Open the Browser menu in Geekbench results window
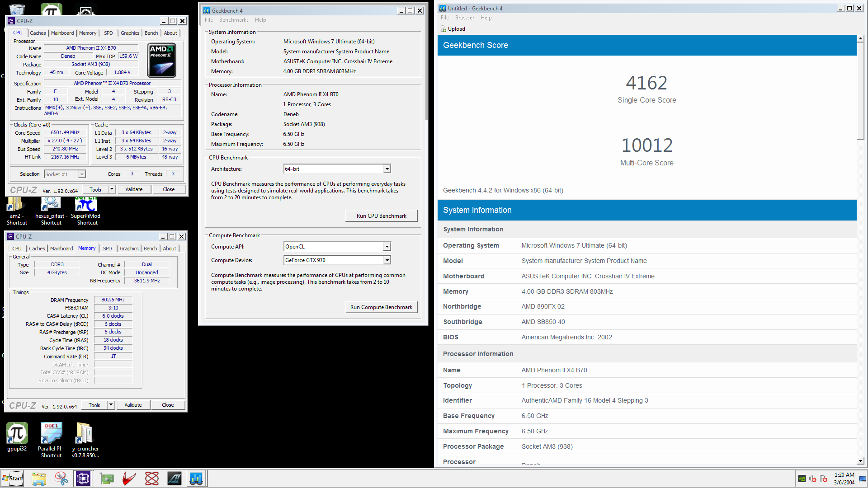The width and height of the screenshot is (868, 488). click(x=465, y=18)
